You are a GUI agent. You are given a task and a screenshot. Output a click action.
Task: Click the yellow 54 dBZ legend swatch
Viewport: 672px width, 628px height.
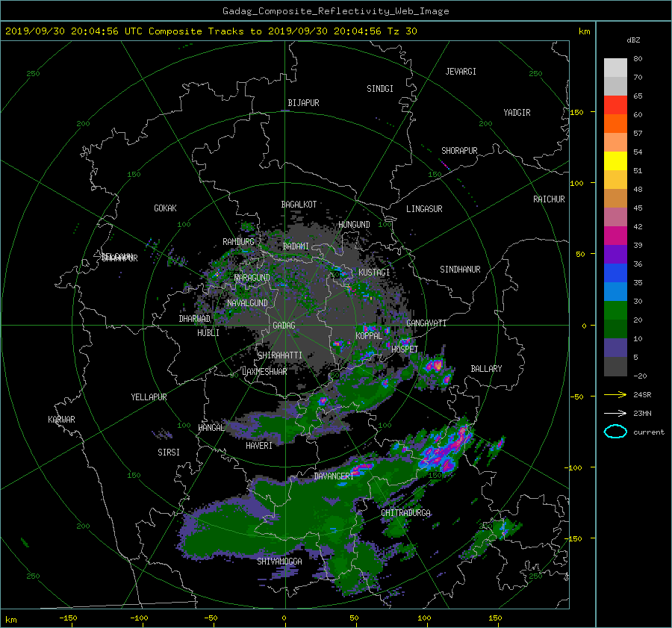615,161
